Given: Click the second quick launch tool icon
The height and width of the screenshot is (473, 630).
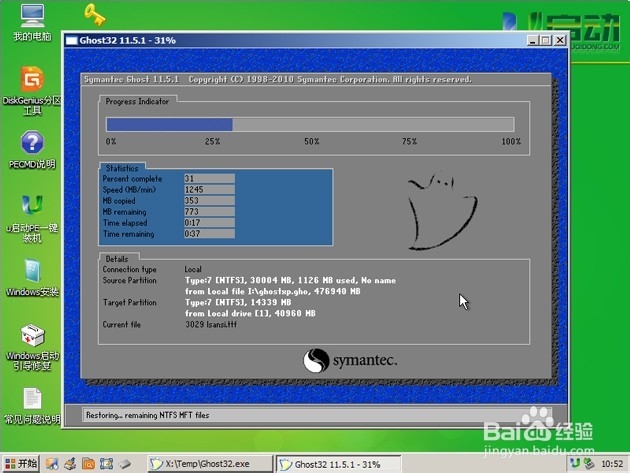Looking at the screenshot, I should point(70,464).
